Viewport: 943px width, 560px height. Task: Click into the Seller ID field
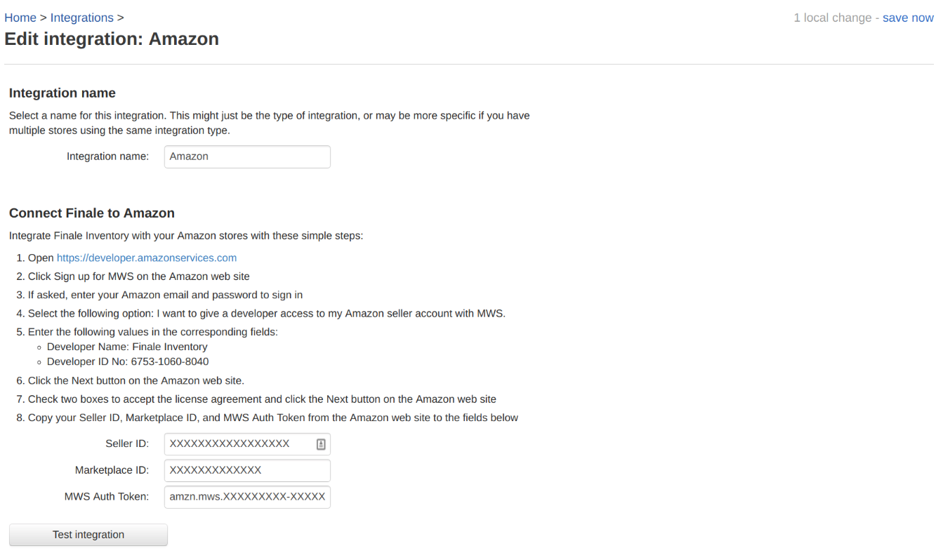(247, 444)
